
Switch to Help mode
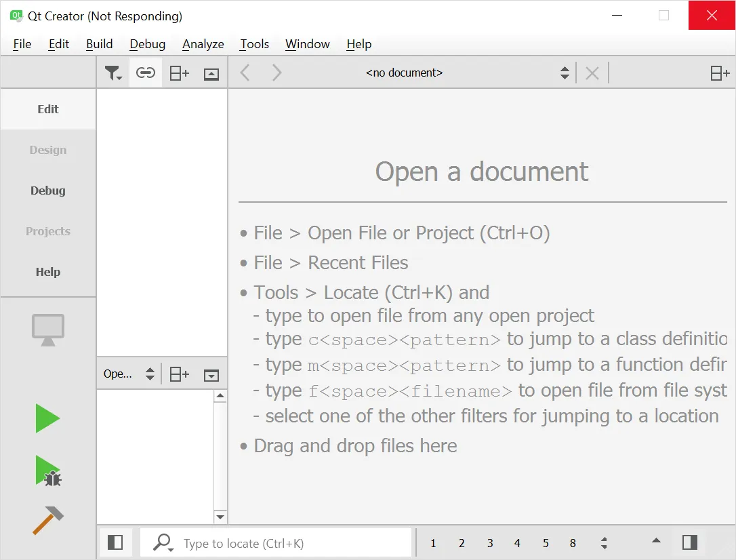point(48,272)
